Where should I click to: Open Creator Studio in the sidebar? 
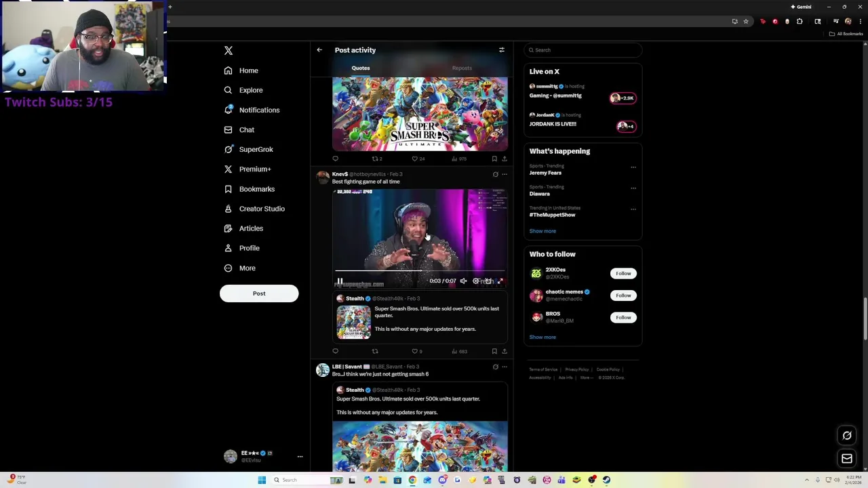254,209
